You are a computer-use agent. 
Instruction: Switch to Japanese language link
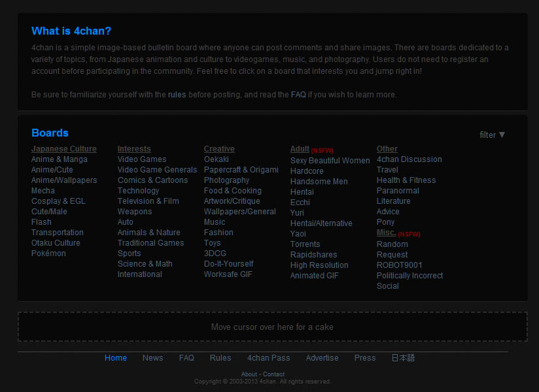403,357
